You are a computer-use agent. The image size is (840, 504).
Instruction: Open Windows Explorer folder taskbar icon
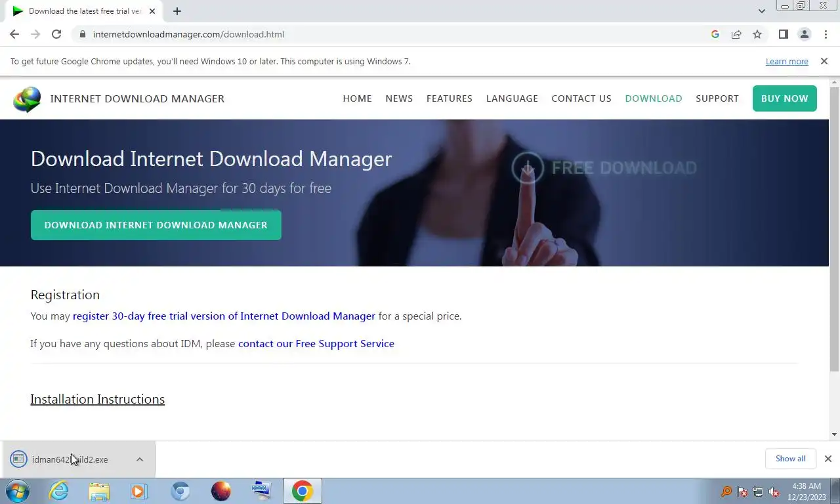(99, 491)
